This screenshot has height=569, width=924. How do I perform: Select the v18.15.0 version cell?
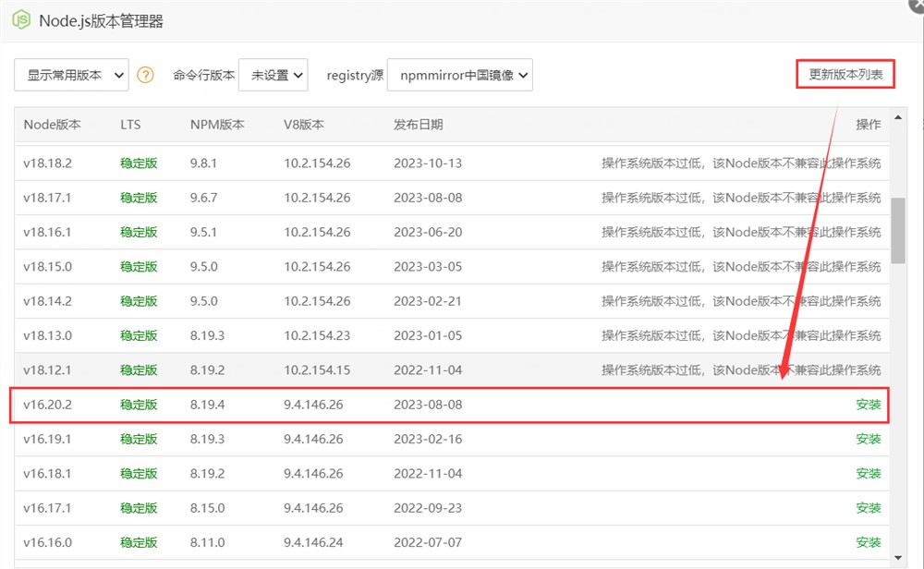coord(47,266)
